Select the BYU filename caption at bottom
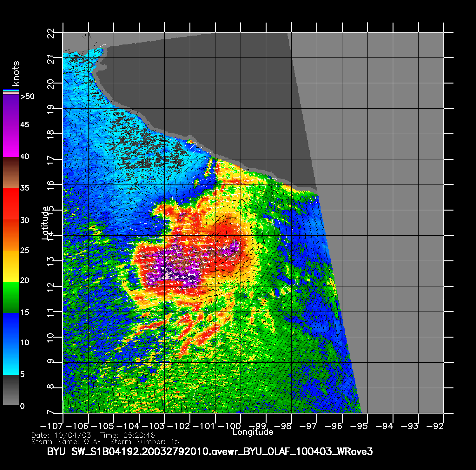The image size is (476, 470). click(x=210, y=451)
